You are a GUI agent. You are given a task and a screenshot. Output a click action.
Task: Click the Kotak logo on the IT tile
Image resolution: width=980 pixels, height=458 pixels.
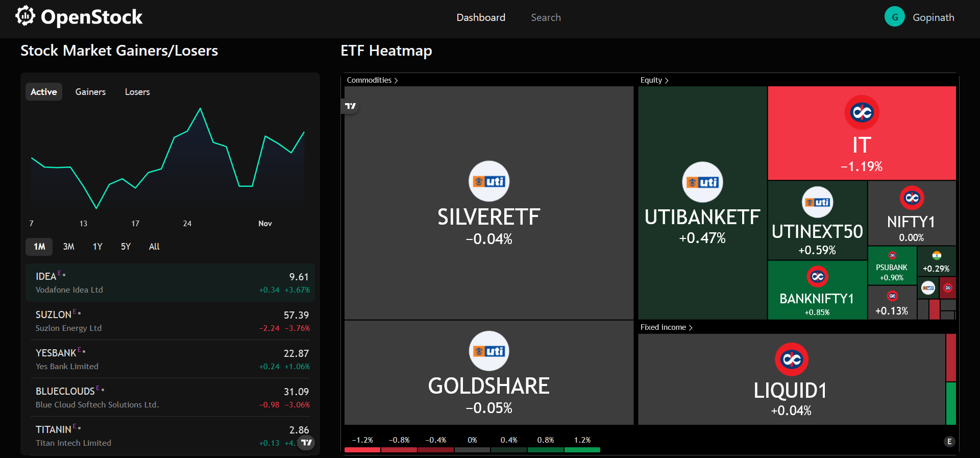pyautogui.click(x=862, y=112)
